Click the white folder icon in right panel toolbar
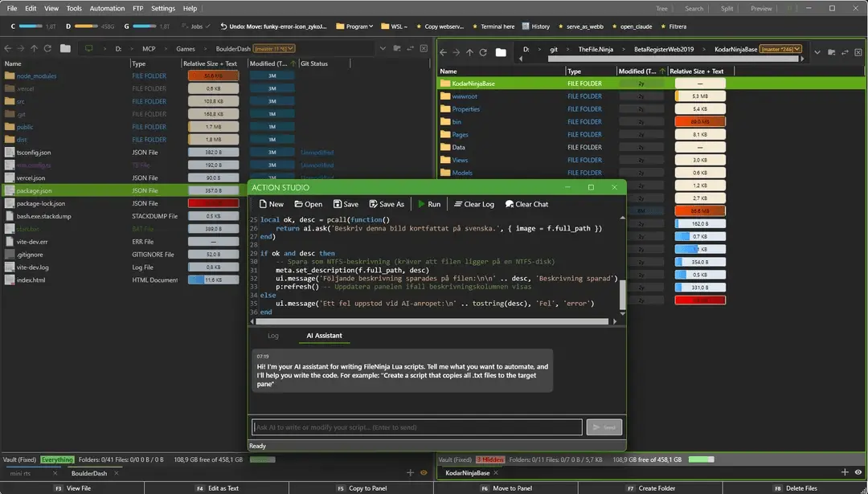The height and width of the screenshot is (494, 868). [501, 52]
